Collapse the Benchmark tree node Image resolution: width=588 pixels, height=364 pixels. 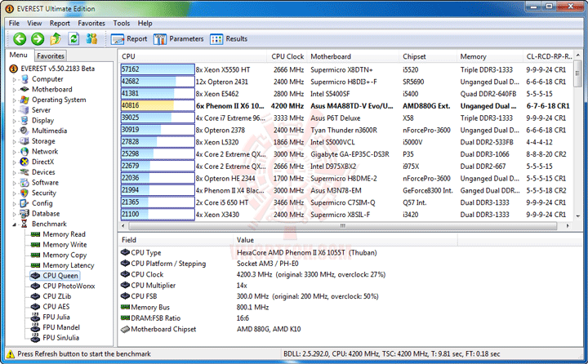click(x=14, y=224)
